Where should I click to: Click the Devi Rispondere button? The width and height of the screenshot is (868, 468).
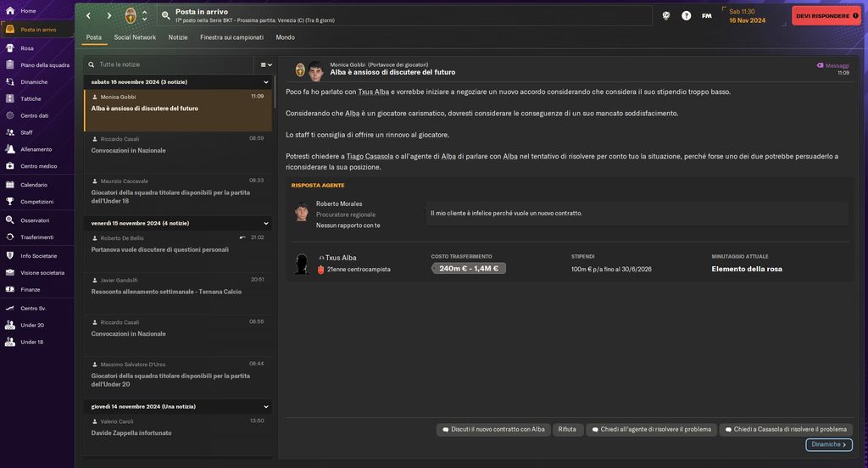[826, 15]
